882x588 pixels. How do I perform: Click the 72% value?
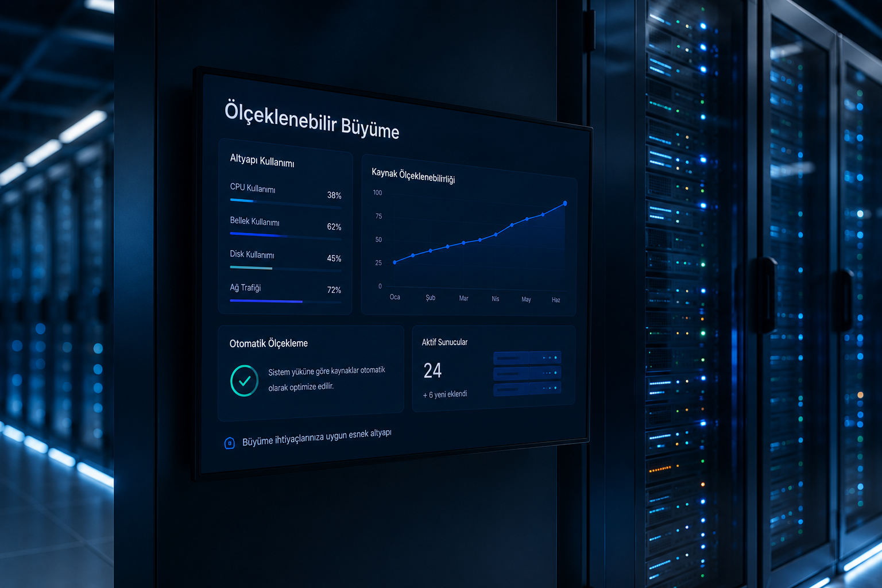click(x=334, y=290)
